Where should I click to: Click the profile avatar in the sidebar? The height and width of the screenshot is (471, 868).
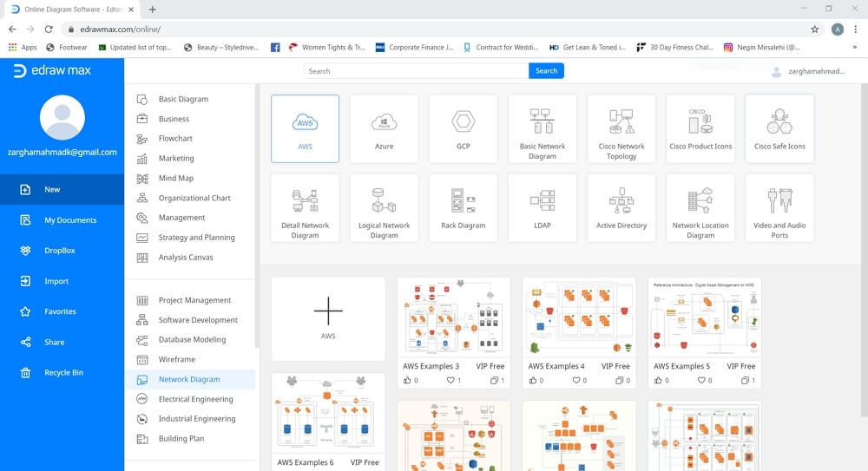pos(62,117)
